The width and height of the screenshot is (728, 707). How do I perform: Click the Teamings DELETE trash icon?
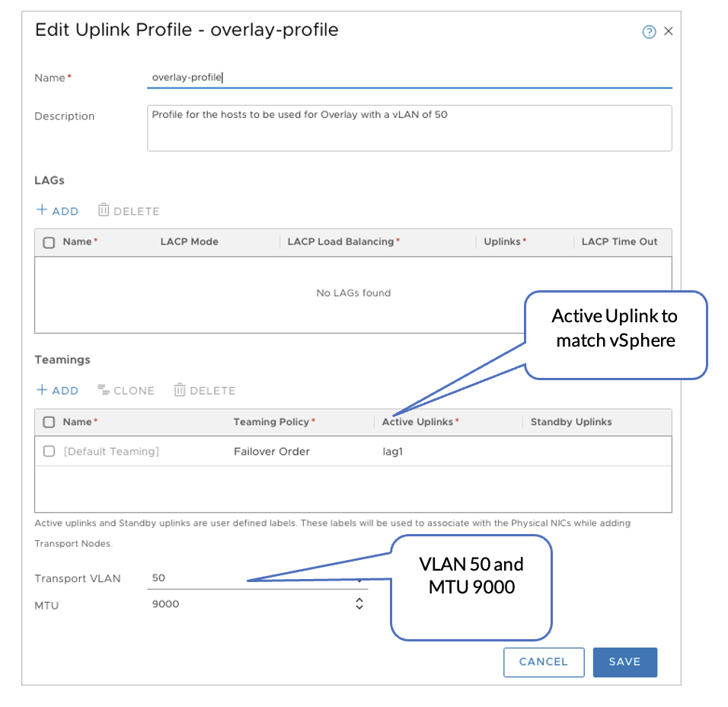tap(180, 390)
